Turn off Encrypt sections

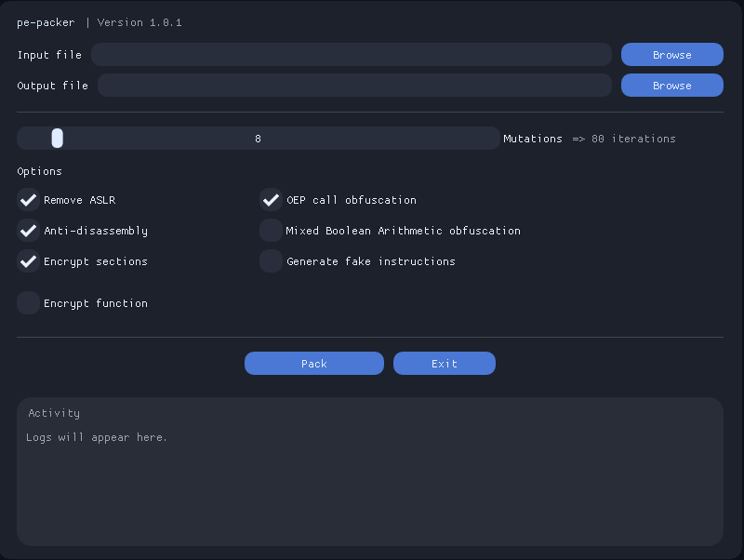pos(29,261)
